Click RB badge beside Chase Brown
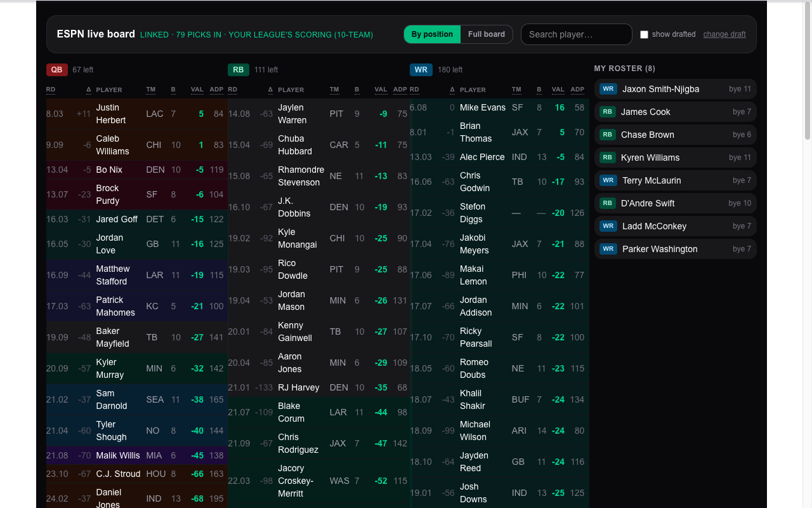The image size is (812, 508). (x=608, y=135)
